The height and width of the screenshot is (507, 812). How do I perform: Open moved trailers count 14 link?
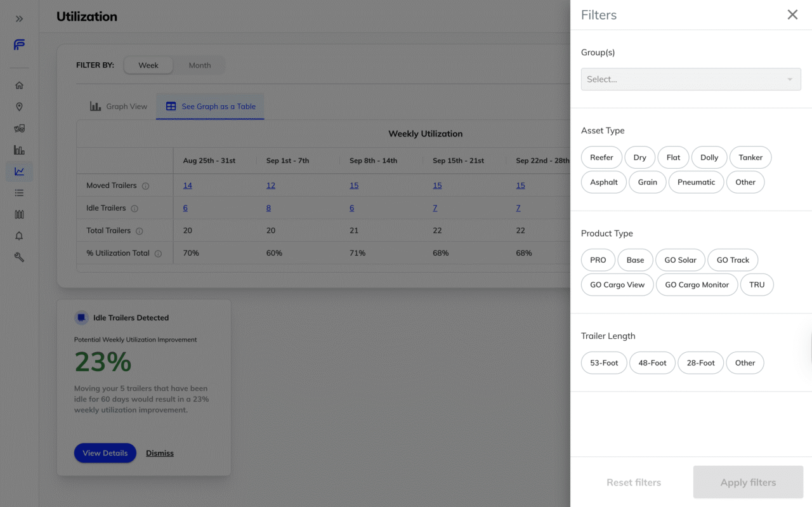187,186
